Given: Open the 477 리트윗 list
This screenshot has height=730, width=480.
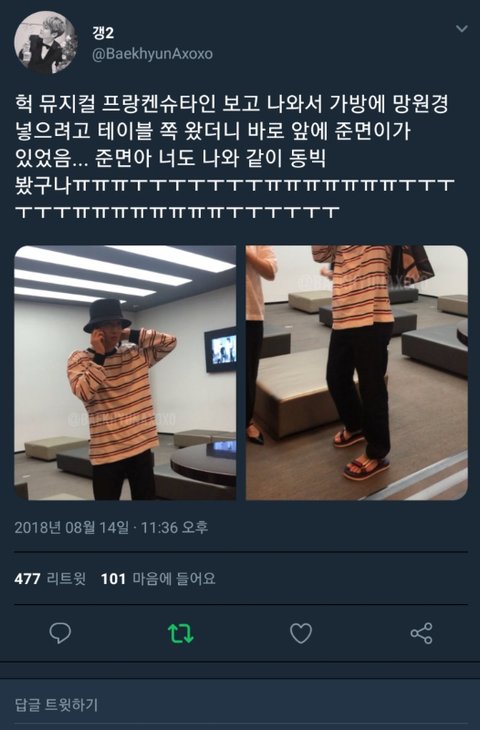Looking at the screenshot, I should coord(50,579).
